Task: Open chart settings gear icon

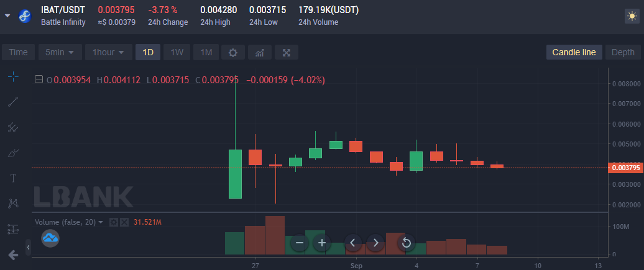Action: coord(233,53)
